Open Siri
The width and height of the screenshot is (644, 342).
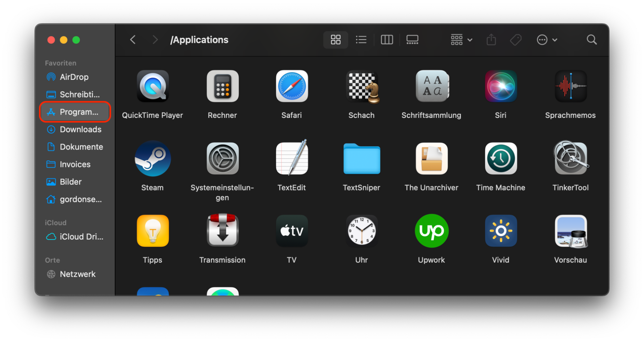pyautogui.click(x=500, y=86)
